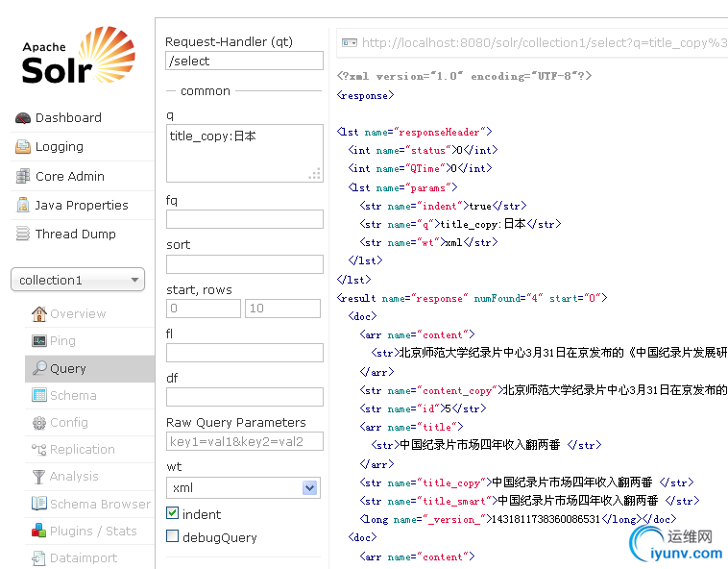Grab the q textarea resize handle
728x569 pixels.
[x=315, y=174]
